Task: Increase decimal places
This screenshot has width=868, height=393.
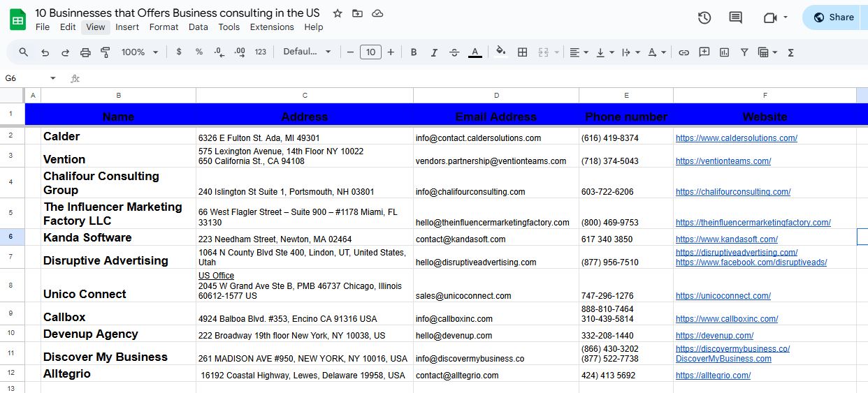Action: point(240,52)
